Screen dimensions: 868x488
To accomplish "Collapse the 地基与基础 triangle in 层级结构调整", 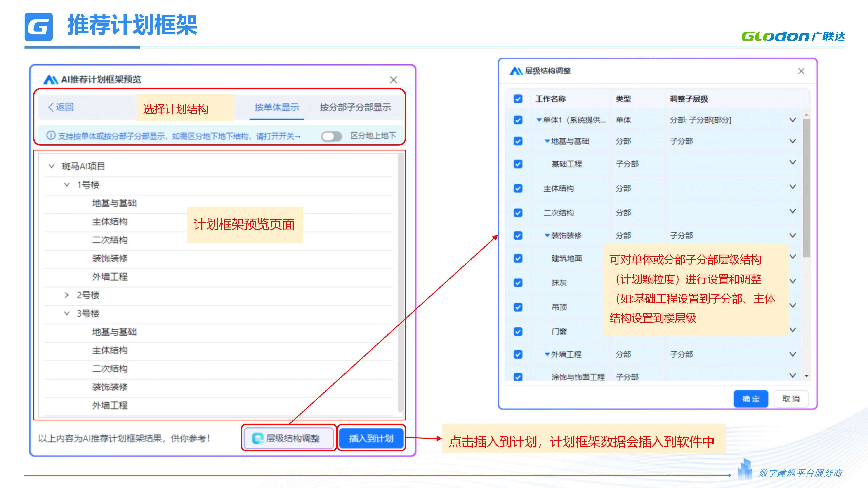I will pyautogui.click(x=547, y=141).
